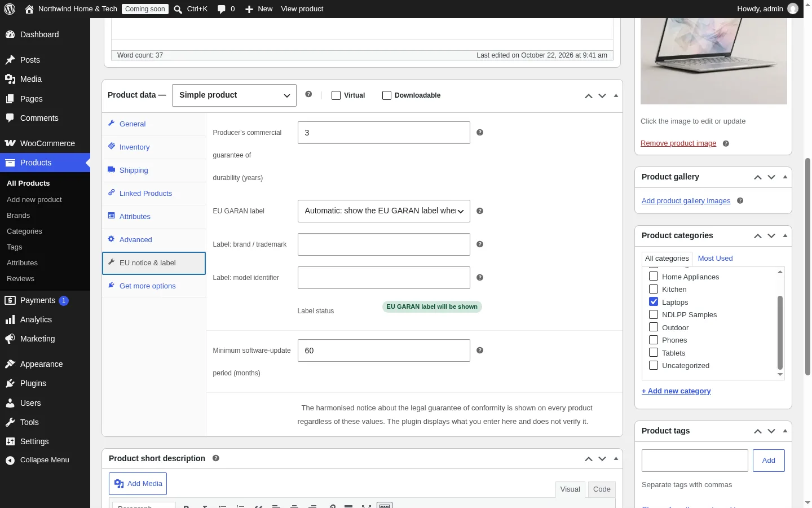Click help icon for Label brand / trademark

[480, 244]
